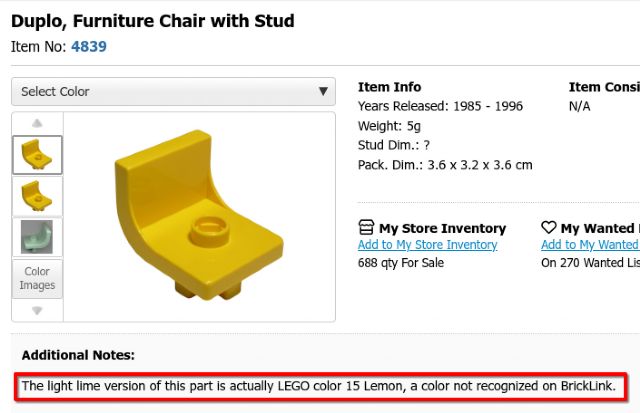Screen dimensions: 640x413
Task: Click the Duplo Furniture Chair title
Action: point(152,20)
